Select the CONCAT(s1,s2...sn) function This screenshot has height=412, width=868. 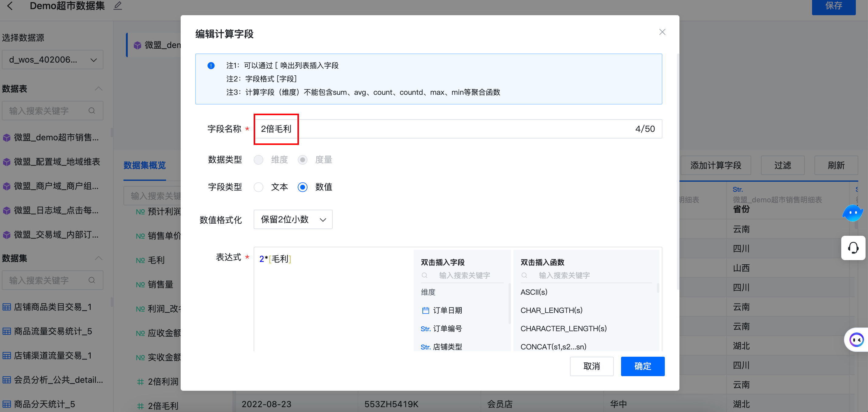click(x=553, y=346)
